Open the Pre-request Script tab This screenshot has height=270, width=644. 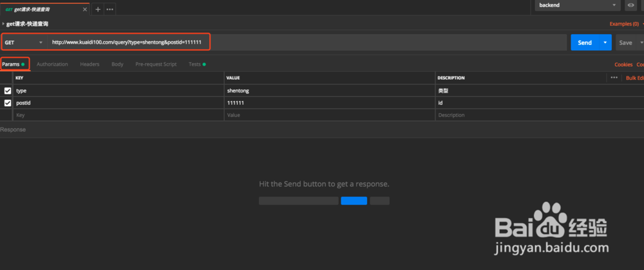tap(156, 64)
